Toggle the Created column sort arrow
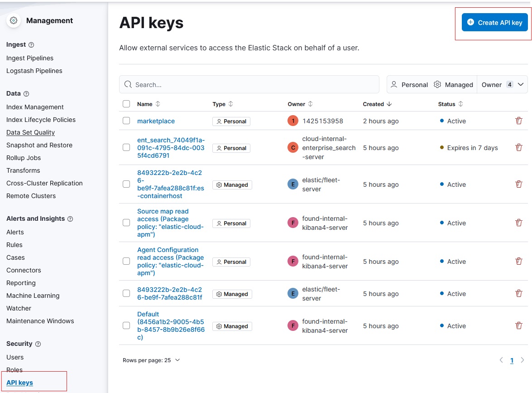This screenshot has height=393, width=532. tap(390, 104)
